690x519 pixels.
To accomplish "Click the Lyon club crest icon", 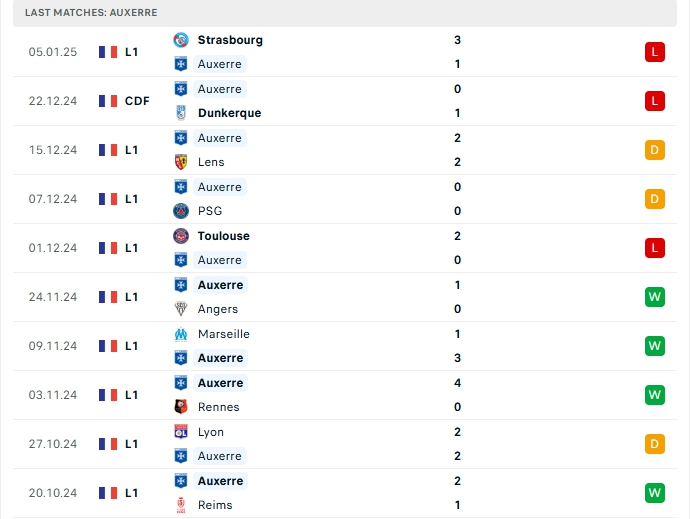I will (181, 432).
